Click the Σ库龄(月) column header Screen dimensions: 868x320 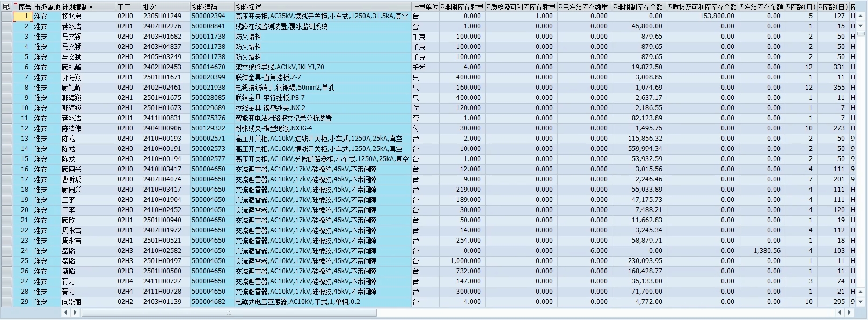tap(800, 7)
